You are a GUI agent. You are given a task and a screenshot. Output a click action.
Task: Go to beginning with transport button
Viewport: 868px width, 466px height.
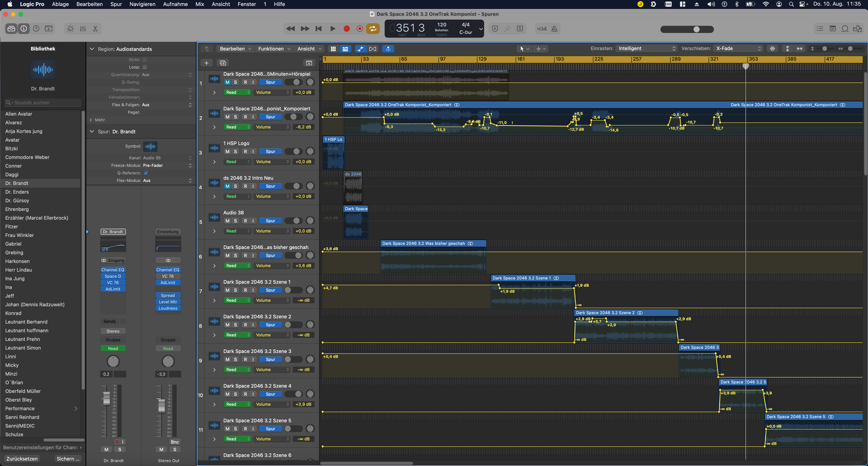click(318, 29)
